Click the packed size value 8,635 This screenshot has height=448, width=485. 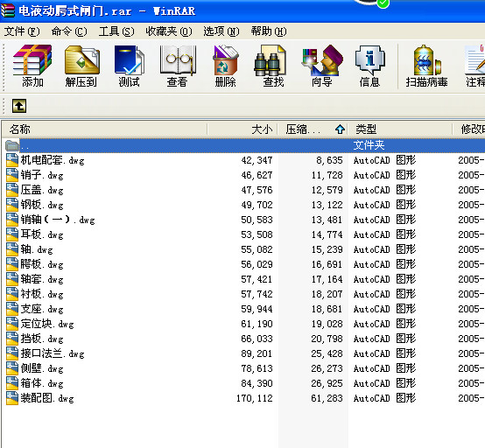coord(329,160)
